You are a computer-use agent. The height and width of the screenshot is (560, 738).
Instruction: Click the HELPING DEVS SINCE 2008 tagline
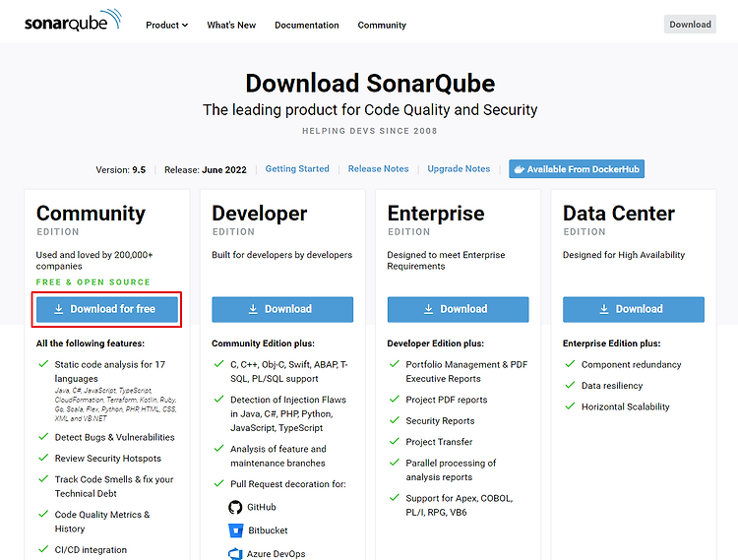point(369,131)
